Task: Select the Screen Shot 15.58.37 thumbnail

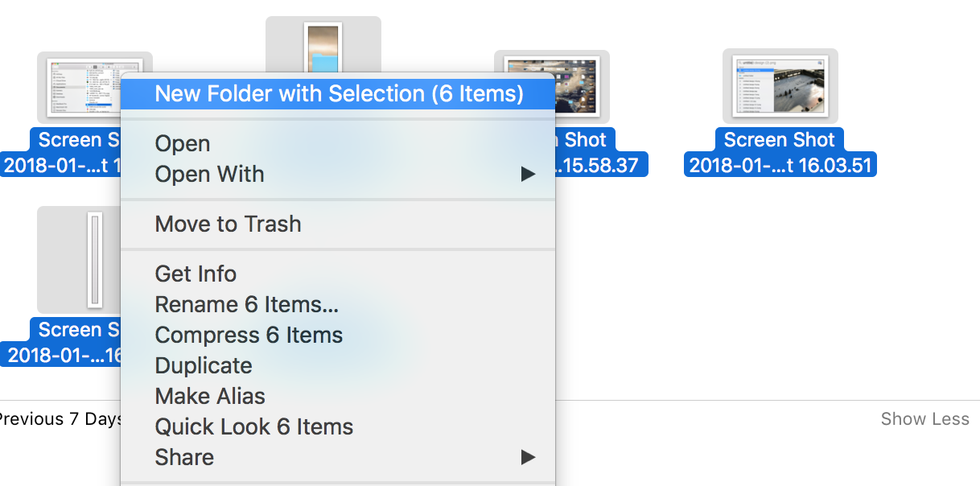Action: pyautogui.click(x=552, y=87)
